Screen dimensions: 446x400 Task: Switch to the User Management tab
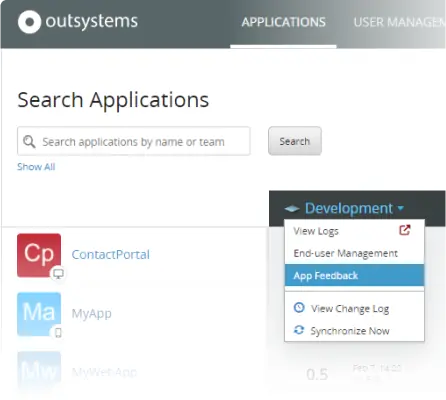[x=399, y=22]
